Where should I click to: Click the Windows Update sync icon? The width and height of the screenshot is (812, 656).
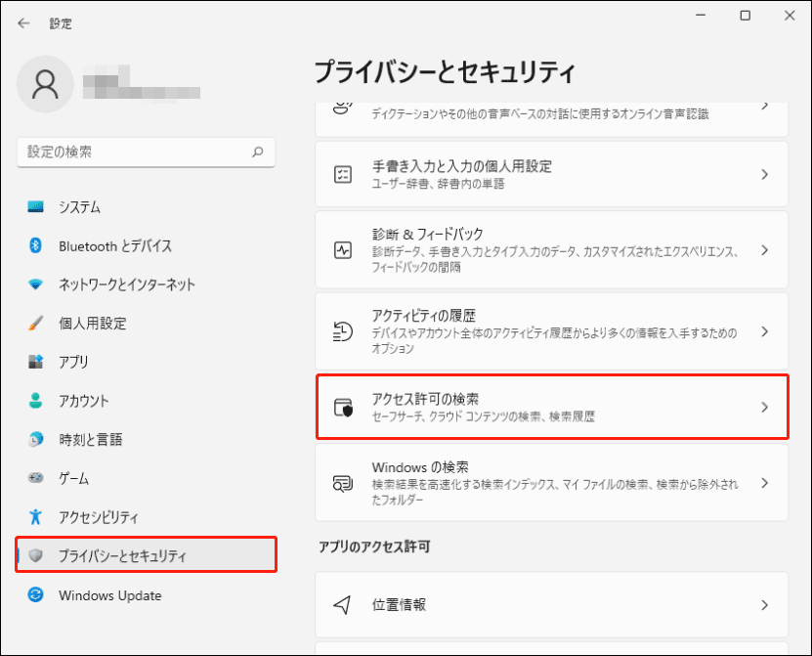(35, 594)
